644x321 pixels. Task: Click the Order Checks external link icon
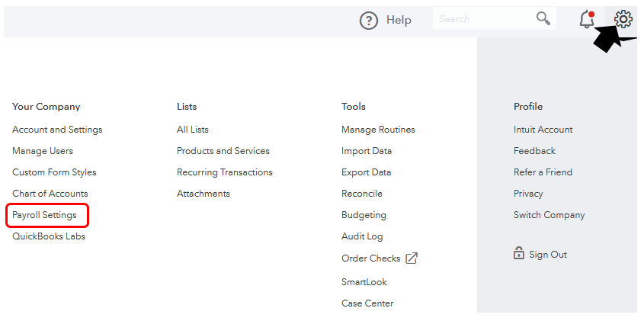412,258
